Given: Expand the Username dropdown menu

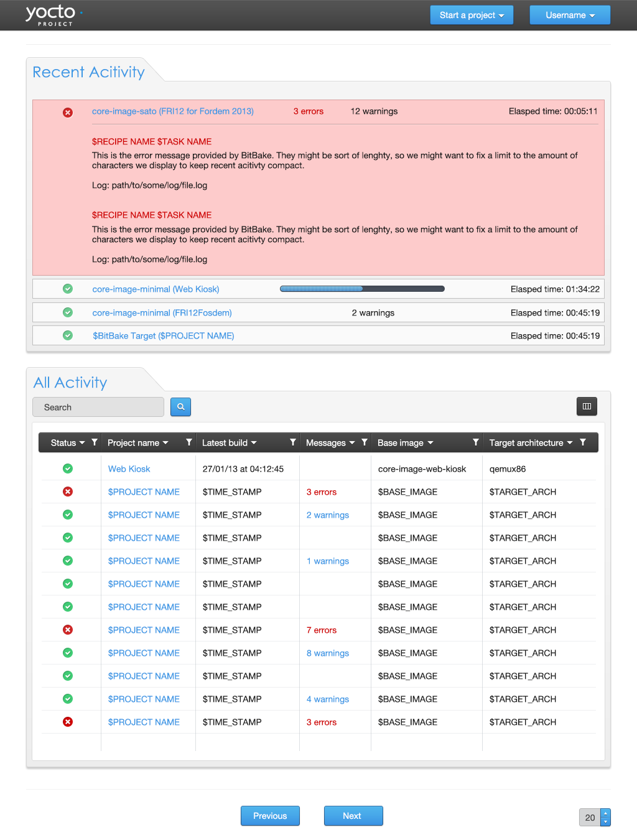Looking at the screenshot, I should [570, 15].
